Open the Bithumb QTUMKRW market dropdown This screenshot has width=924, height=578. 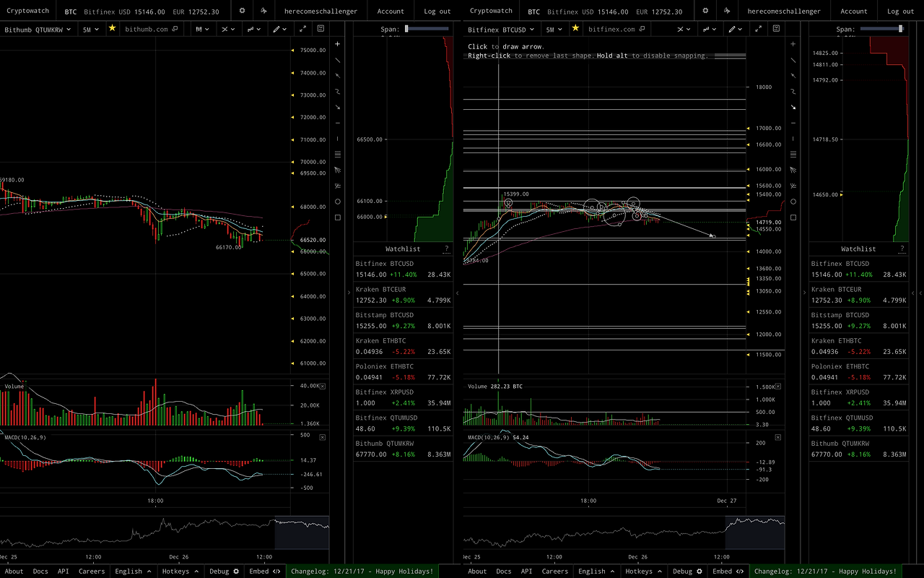pos(38,30)
